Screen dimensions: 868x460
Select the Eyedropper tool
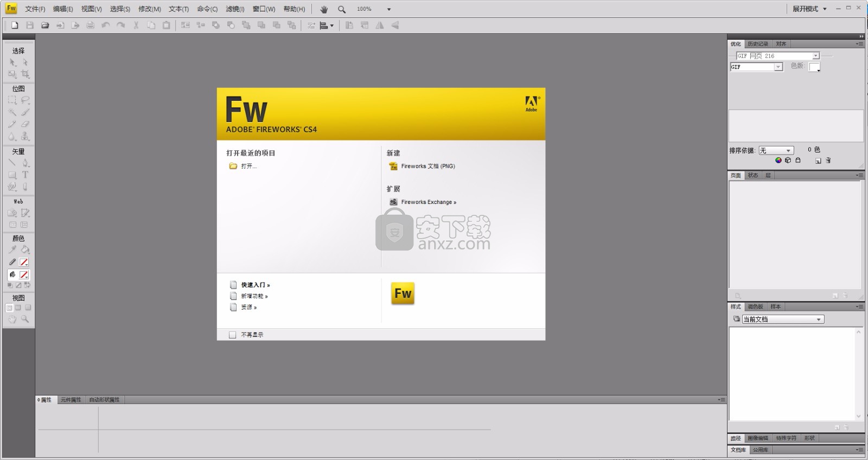point(12,250)
